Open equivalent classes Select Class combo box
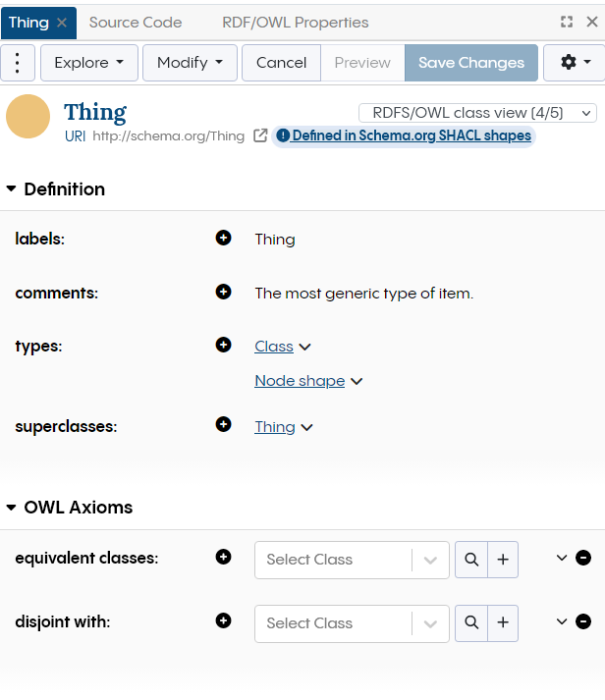605x700 pixels. (352, 560)
